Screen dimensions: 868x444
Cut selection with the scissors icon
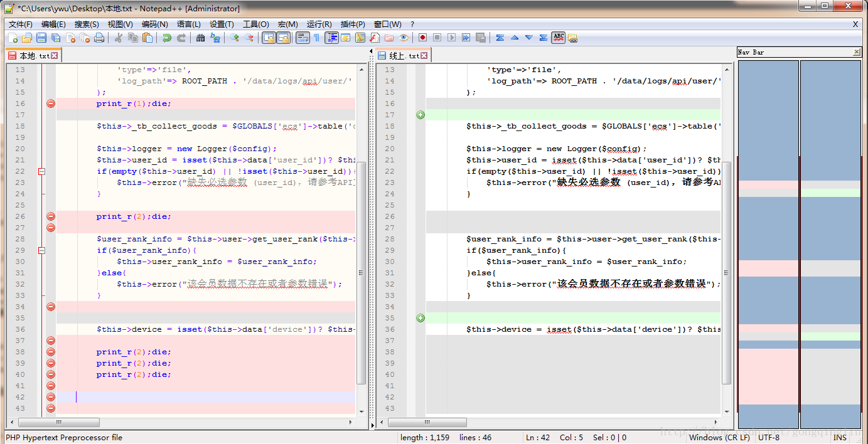coord(119,38)
